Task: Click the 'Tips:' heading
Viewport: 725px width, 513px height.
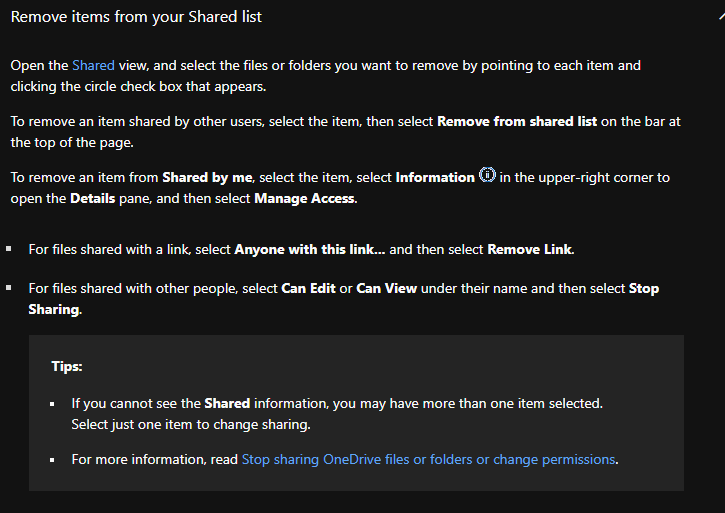Action: [x=67, y=366]
